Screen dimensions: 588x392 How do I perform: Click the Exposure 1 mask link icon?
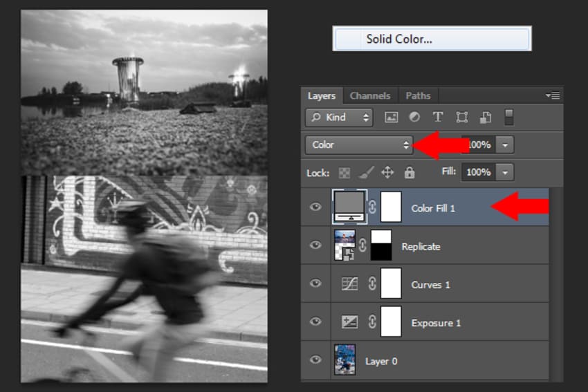point(372,321)
